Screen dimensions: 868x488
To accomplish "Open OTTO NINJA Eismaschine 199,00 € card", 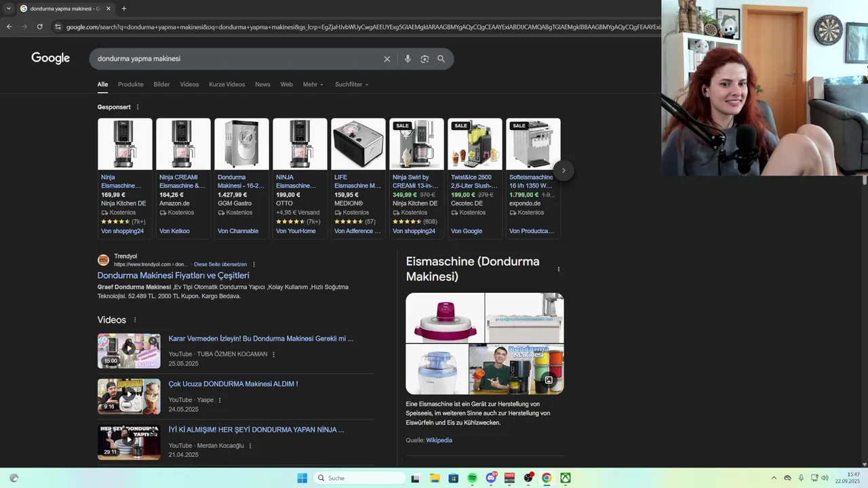I will coord(300,178).
